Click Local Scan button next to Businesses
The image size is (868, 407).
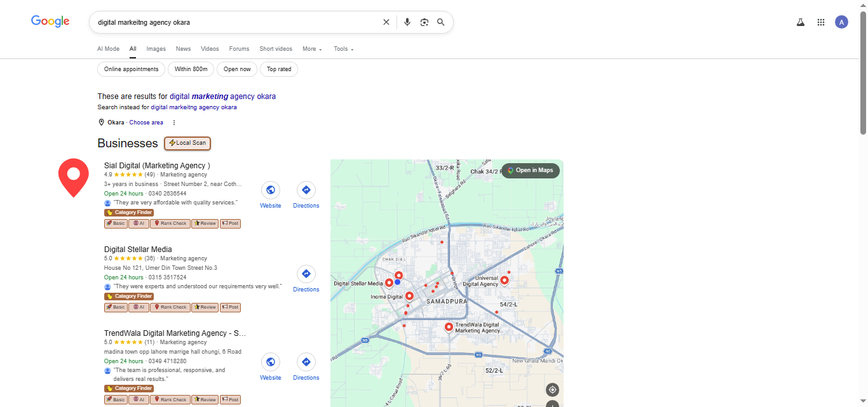coord(187,143)
